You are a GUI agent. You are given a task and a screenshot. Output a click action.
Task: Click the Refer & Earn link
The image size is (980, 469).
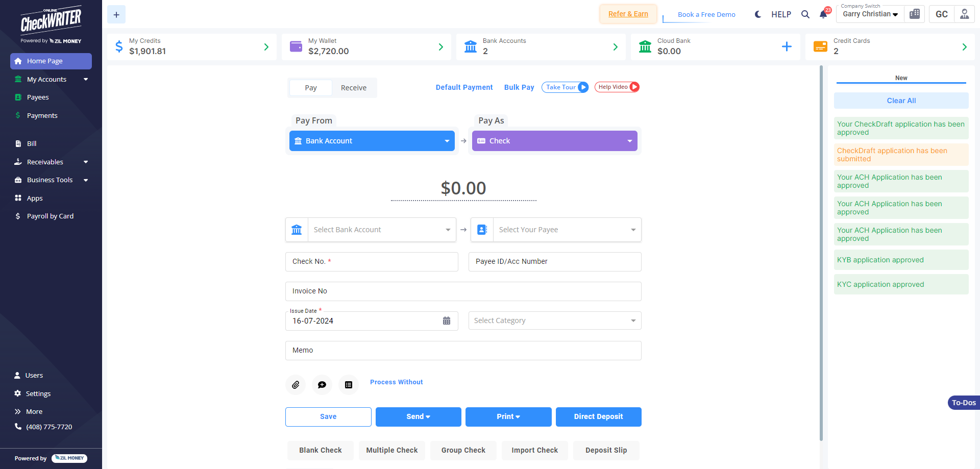[x=628, y=14]
